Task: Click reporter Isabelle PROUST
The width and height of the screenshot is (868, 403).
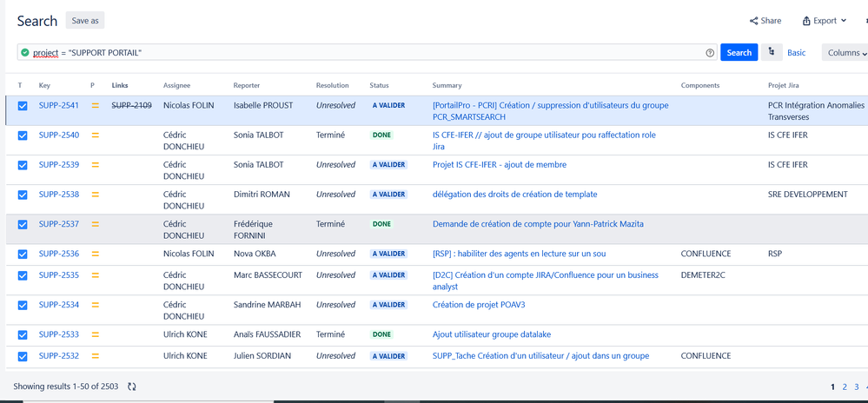Action: [x=263, y=105]
